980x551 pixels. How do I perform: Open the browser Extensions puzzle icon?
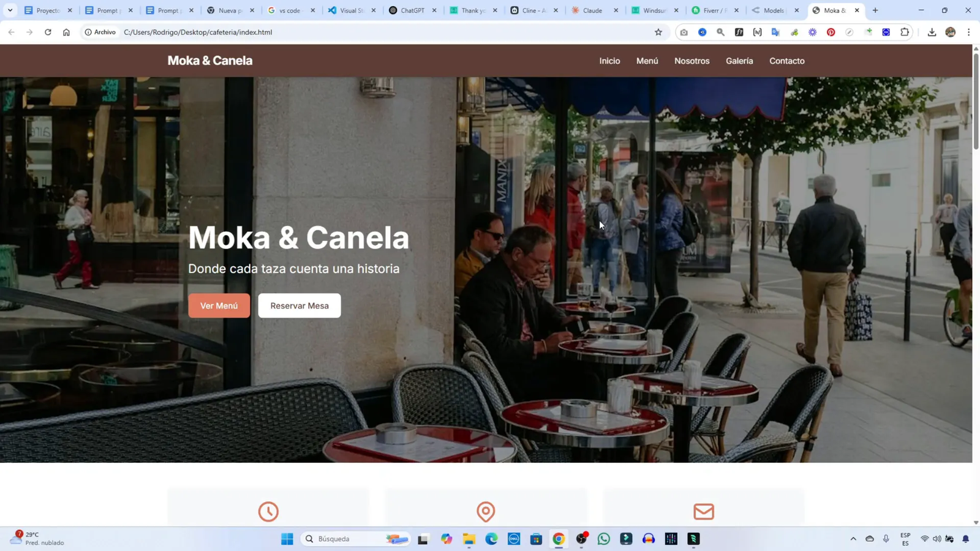[905, 32]
